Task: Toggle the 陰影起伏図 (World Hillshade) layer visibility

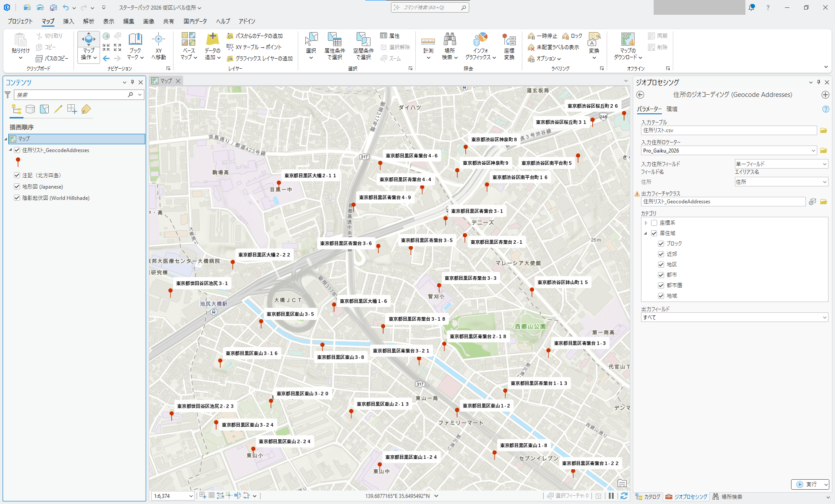Action: coord(17,198)
